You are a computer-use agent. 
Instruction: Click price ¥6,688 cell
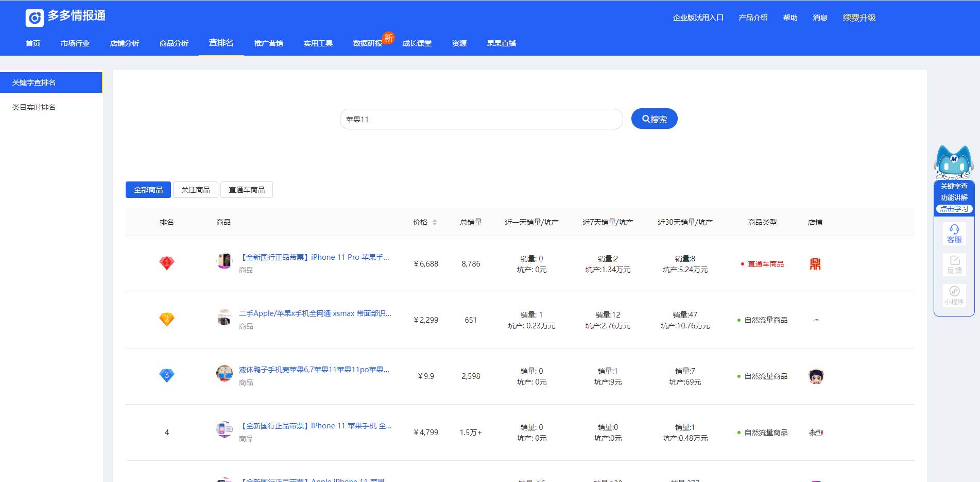click(x=426, y=264)
